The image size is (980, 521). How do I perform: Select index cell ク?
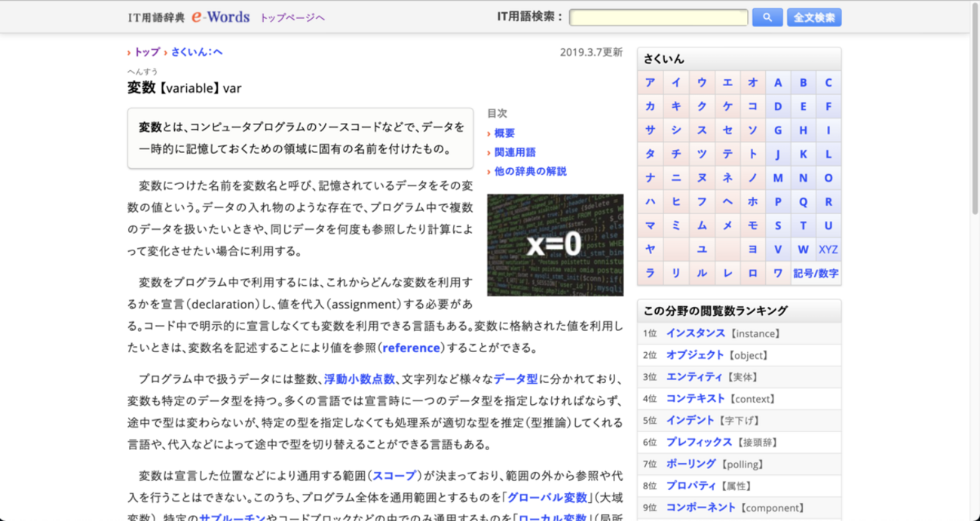(x=702, y=106)
